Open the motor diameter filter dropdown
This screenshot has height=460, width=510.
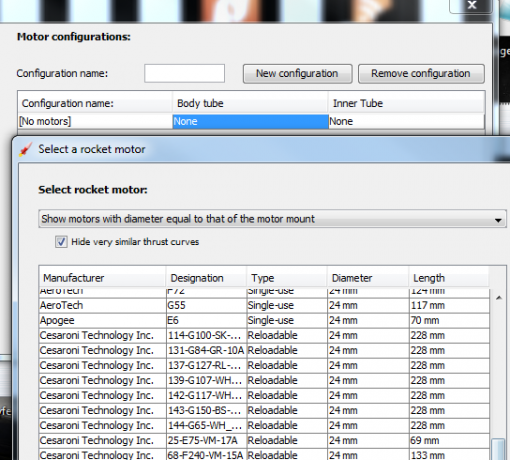tap(272, 219)
